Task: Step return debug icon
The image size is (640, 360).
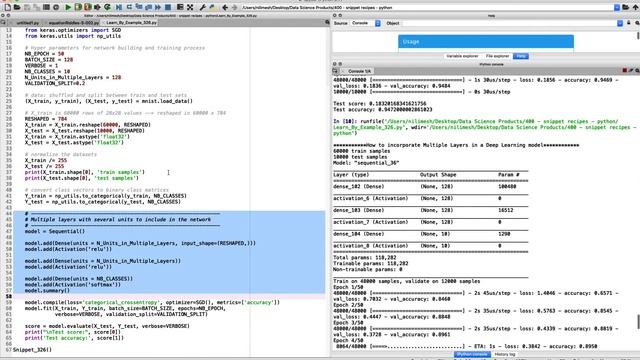Action: coord(149,7)
